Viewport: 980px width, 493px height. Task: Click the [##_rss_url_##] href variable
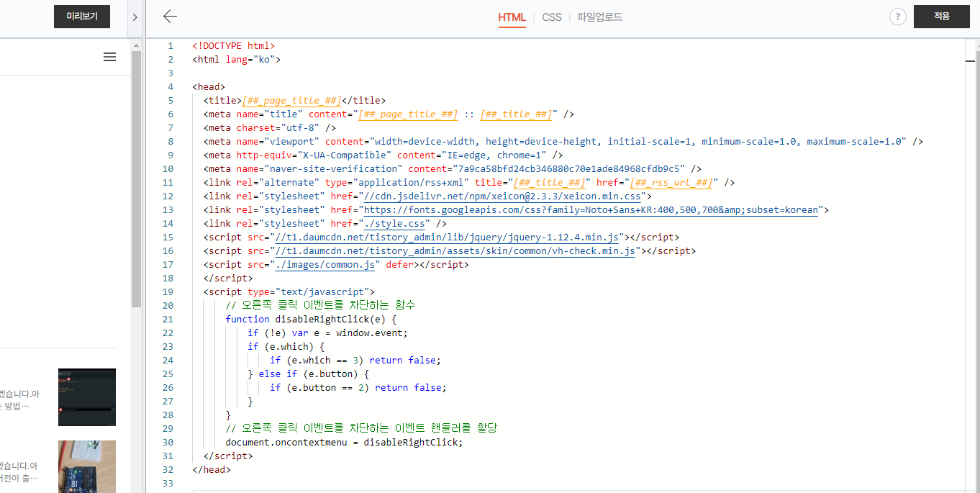click(x=671, y=183)
